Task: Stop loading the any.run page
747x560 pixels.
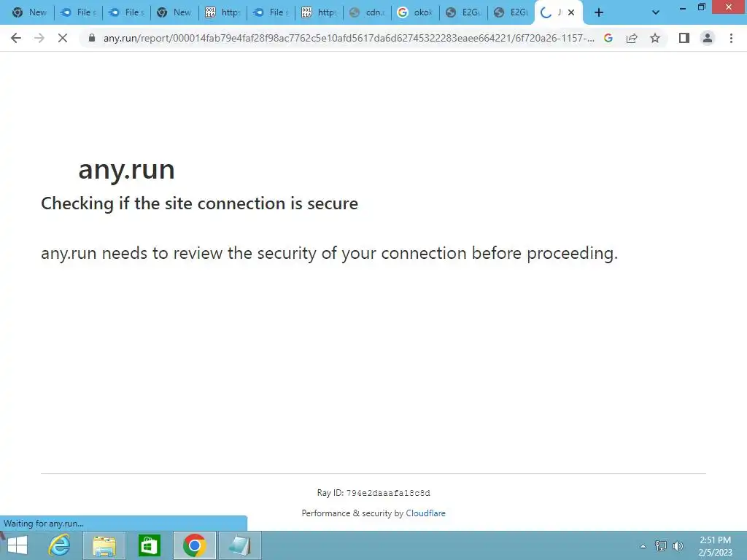Action: click(63, 38)
